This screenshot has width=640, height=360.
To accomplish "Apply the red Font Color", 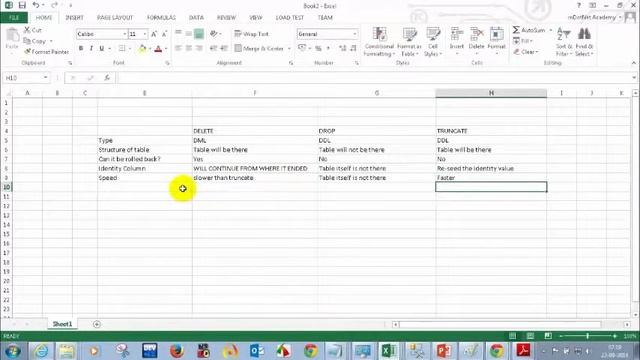I will click(158, 49).
